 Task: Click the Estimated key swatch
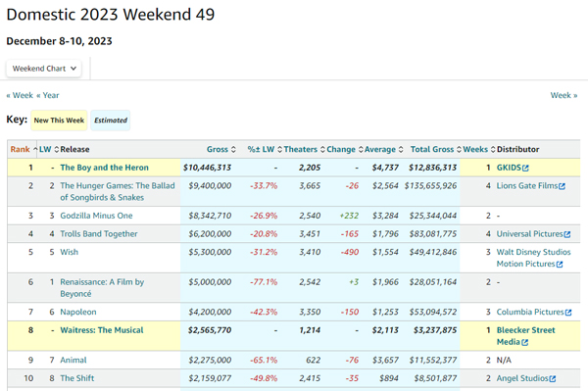[x=111, y=121]
